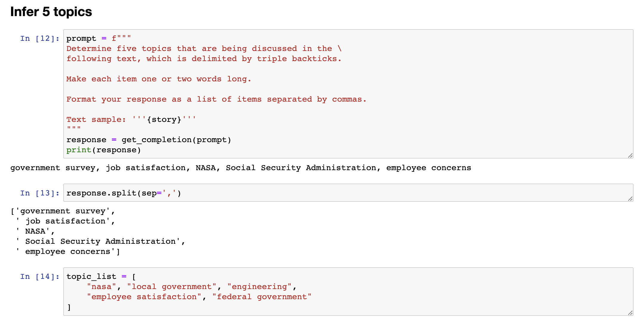Click the 'Format your response as a list' line
The height and width of the screenshot is (323, 644).
click(216, 99)
